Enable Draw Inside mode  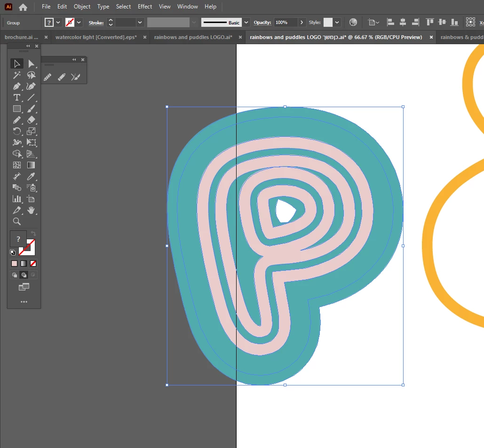pos(33,275)
